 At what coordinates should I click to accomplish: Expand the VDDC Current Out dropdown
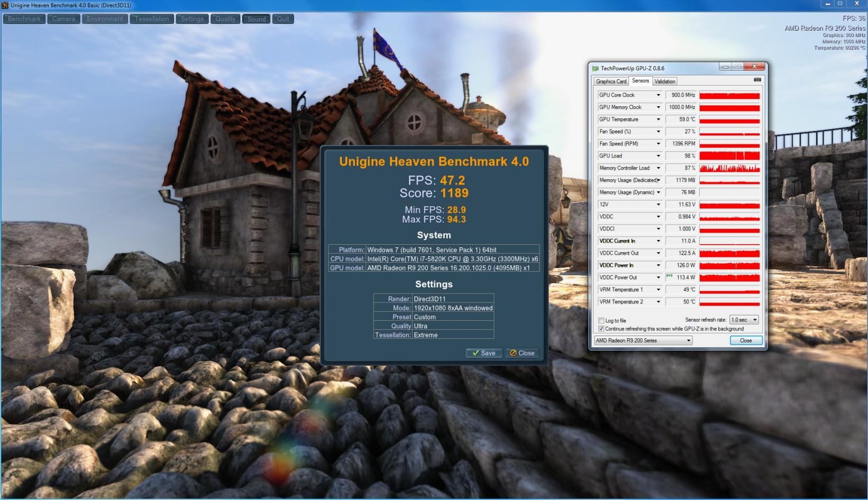click(x=659, y=253)
